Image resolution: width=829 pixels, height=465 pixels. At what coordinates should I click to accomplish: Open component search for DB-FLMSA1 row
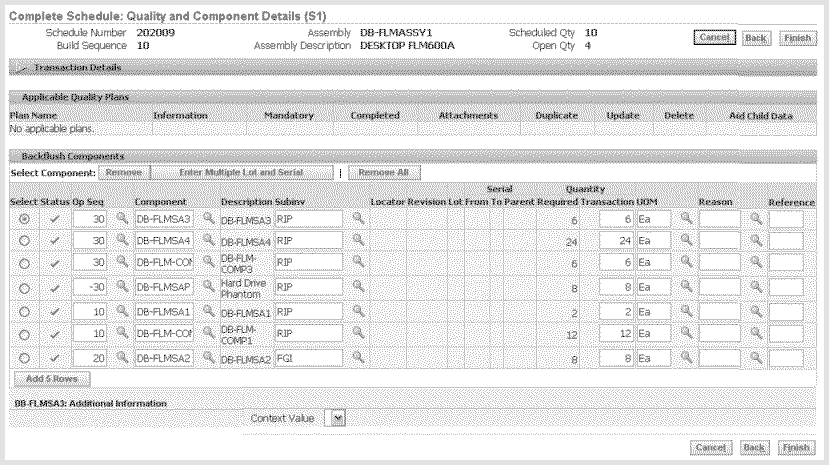point(209,311)
